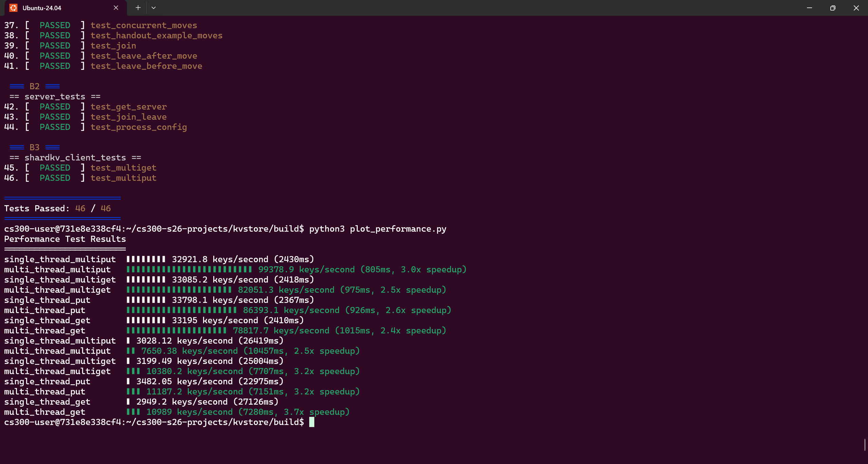The height and width of the screenshot is (464, 868).
Task: Click PASSED status on line 42
Action: coord(55,107)
